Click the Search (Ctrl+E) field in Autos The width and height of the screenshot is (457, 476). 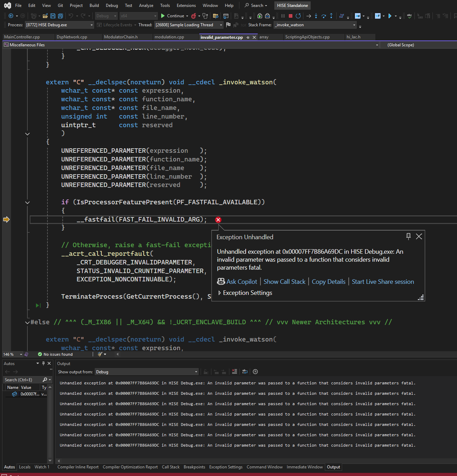22,380
